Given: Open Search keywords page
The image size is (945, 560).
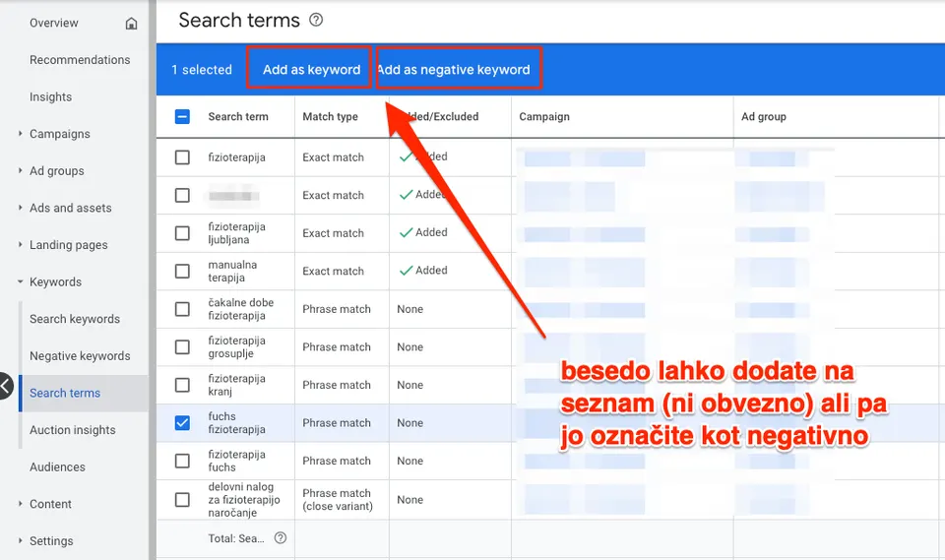Looking at the screenshot, I should pos(75,319).
